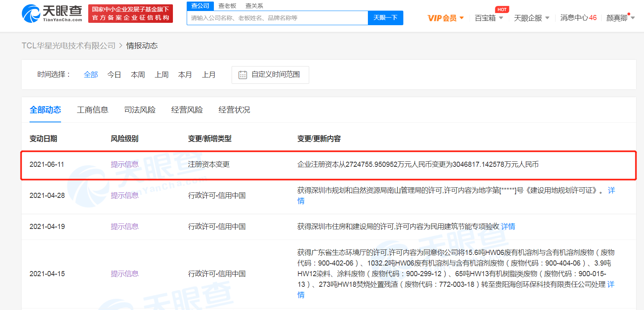Switch to the 经营状况 tab
Viewport: 644px width, 310px height.
click(234, 110)
